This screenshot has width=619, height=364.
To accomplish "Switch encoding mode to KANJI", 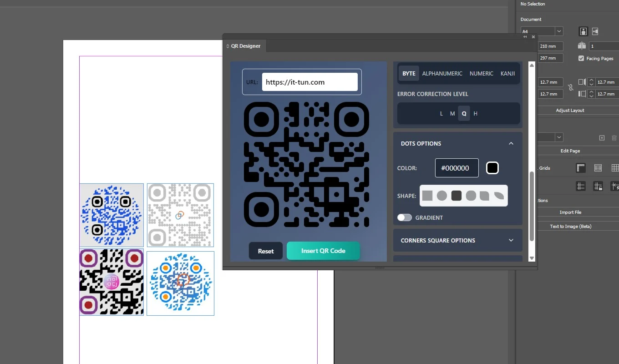I will coord(508,73).
